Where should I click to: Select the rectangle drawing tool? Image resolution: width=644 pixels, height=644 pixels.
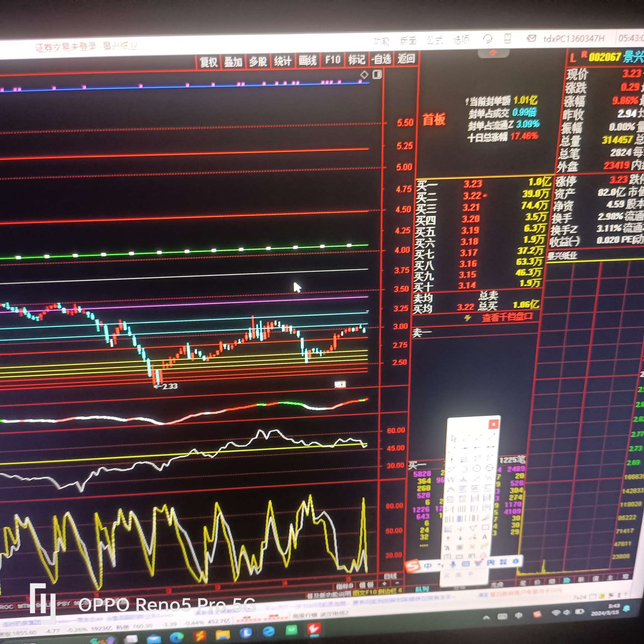click(485, 527)
